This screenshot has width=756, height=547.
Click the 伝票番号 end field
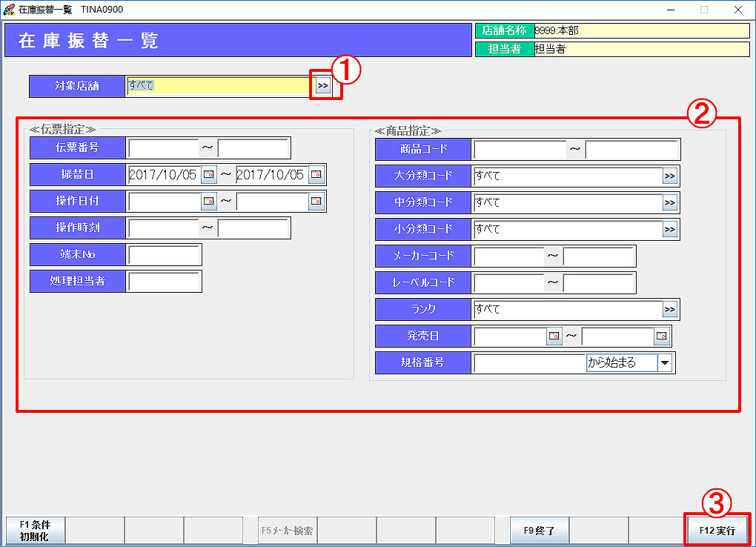(x=253, y=147)
